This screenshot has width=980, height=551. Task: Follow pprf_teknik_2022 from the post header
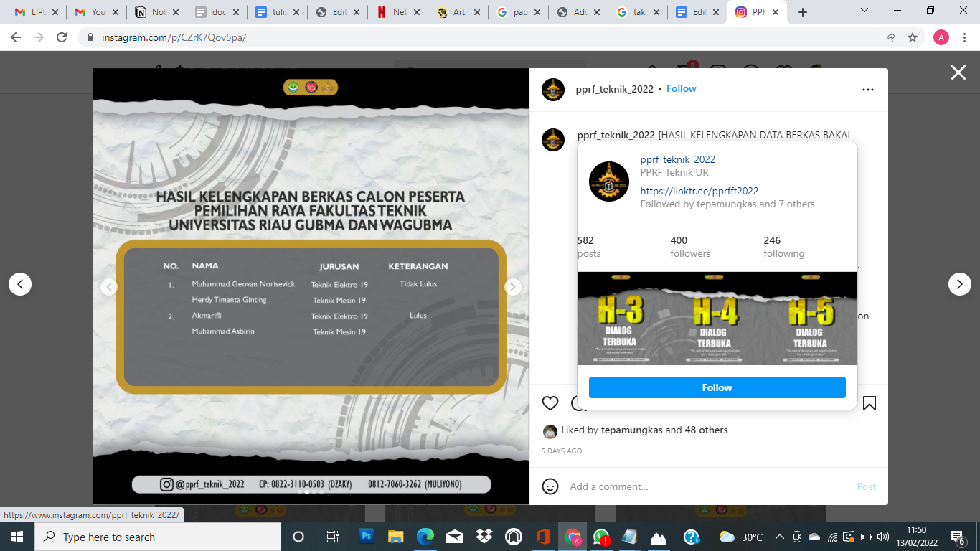[682, 89]
